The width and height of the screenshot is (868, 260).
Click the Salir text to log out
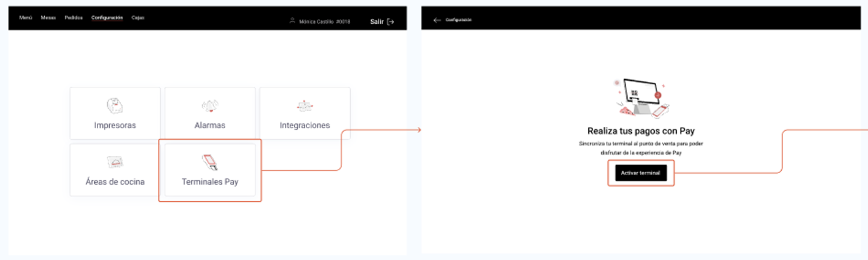click(377, 22)
